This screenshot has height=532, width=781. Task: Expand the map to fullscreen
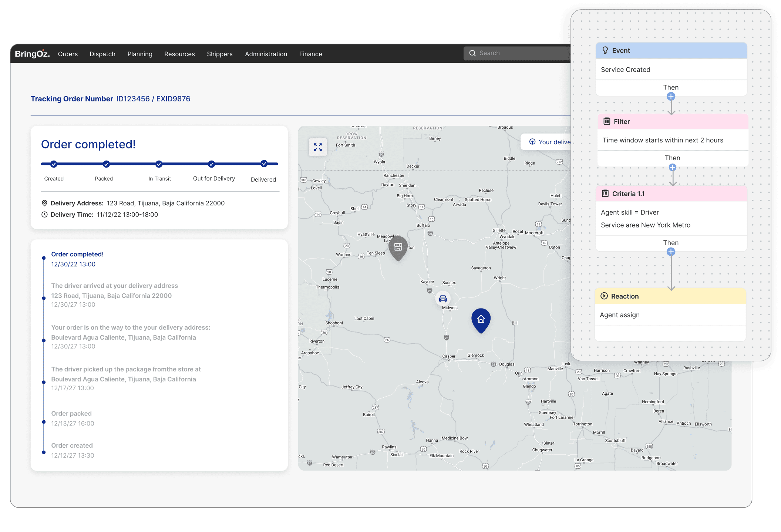tap(318, 147)
